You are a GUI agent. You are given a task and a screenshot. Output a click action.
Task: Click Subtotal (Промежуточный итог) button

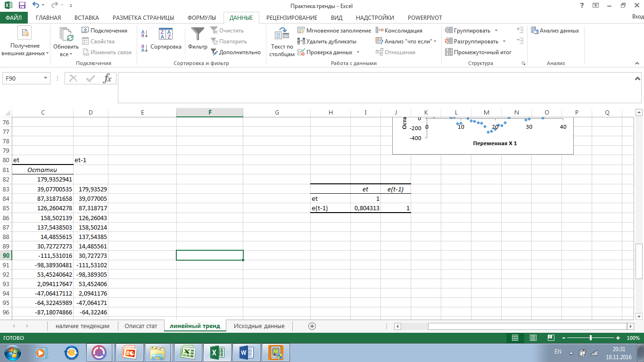(x=479, y=52)
